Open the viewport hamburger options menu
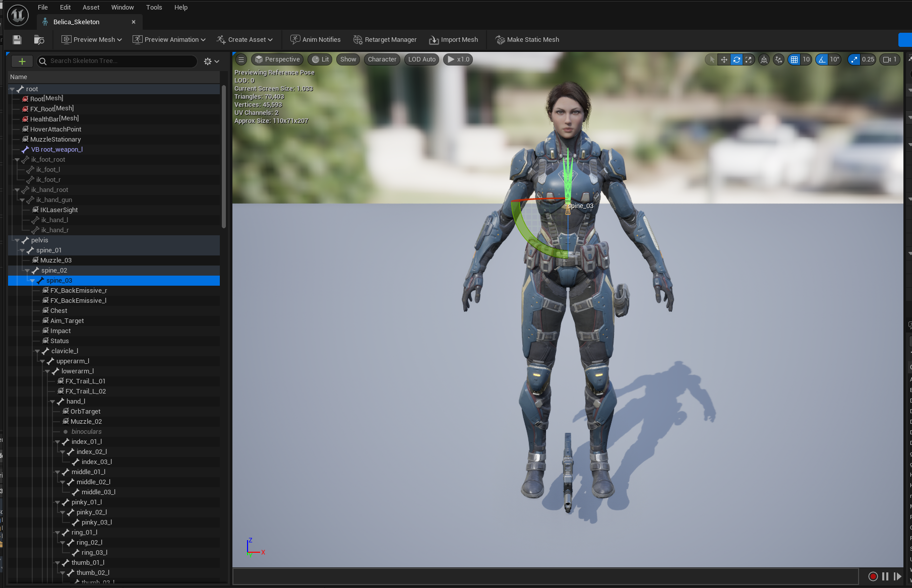 tap(241, 59)
